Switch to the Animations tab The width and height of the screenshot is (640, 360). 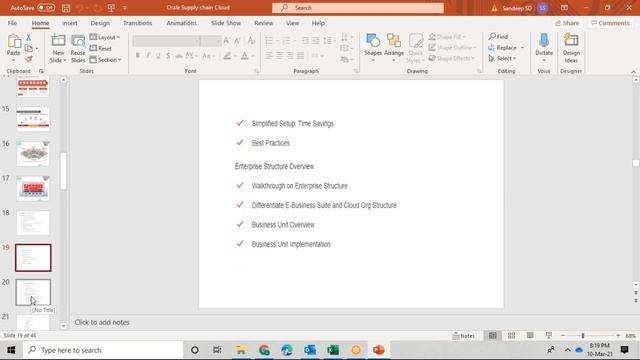point(181,23)
